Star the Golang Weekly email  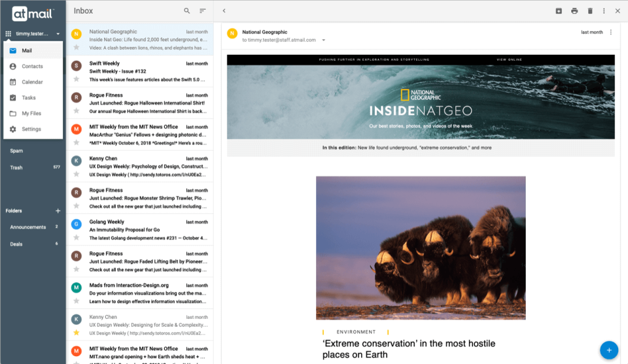(x=76, y=238)
